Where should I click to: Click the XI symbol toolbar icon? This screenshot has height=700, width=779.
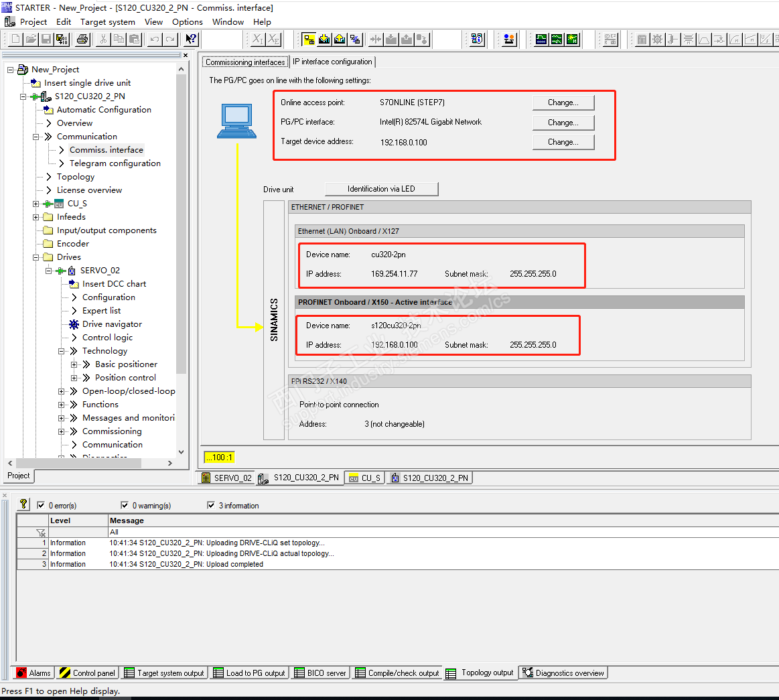click(x=258, y=39)
